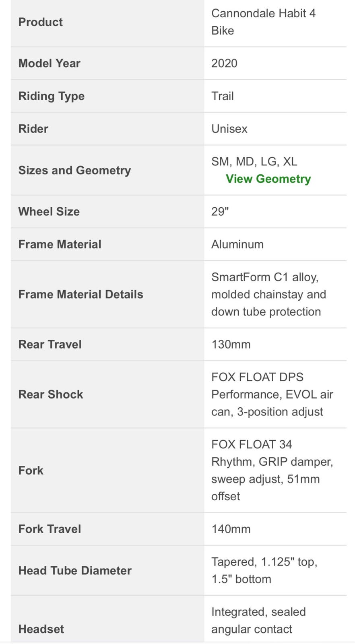Click the FOX FLOAT DPS rear shock text
355x644 pixels.
272,394
